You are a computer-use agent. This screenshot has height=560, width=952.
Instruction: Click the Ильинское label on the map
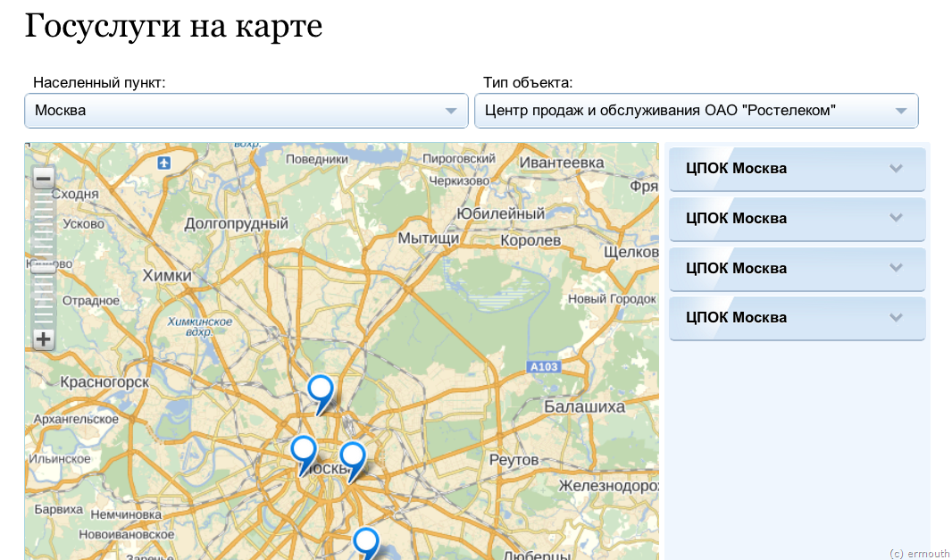[x=60, y=459]
